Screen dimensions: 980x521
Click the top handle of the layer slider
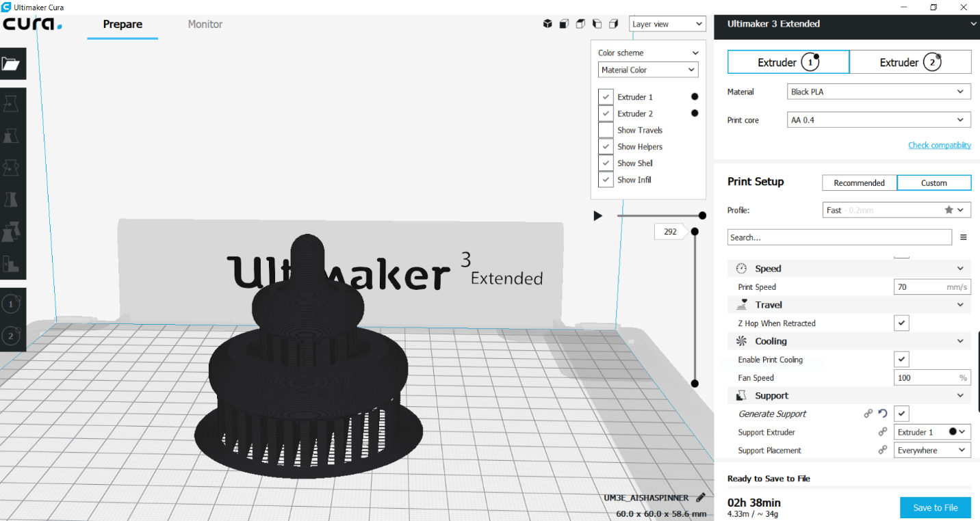coord(695,232)
